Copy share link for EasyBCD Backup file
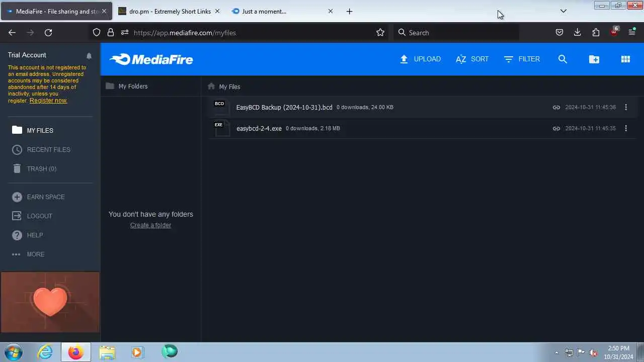 click(x=556, y=107)
